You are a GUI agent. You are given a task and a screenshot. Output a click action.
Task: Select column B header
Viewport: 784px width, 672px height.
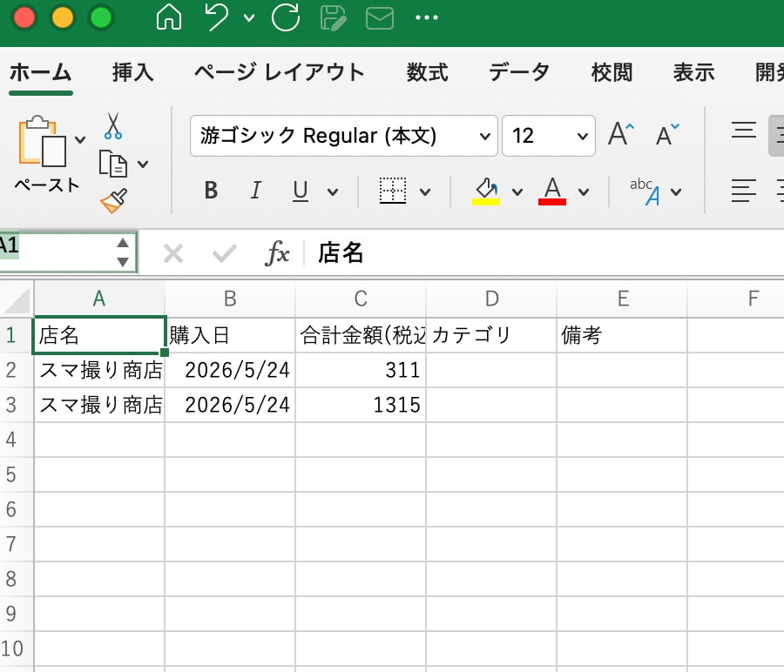pyautogui.click(x=230, y=299)
